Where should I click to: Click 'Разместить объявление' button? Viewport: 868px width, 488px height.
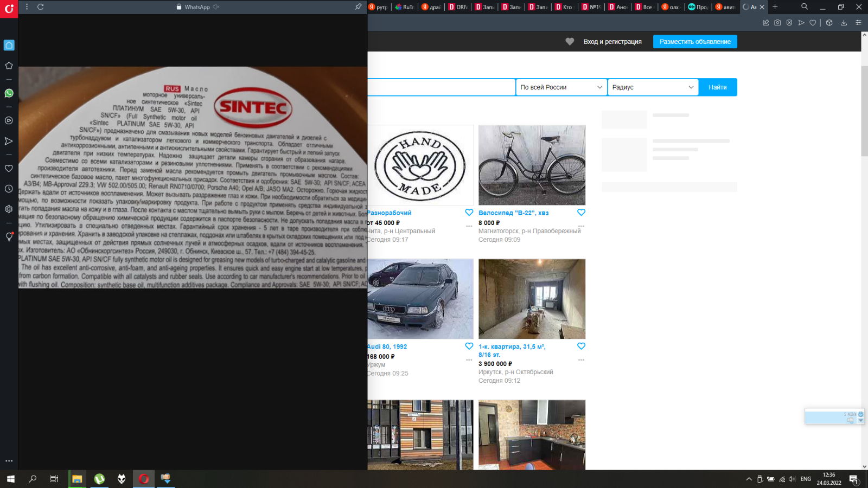[695, 42]
